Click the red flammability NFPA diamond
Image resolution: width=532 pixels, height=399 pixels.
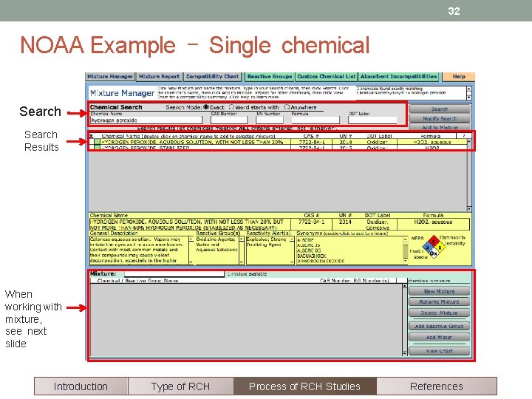(x=433, y=241)
